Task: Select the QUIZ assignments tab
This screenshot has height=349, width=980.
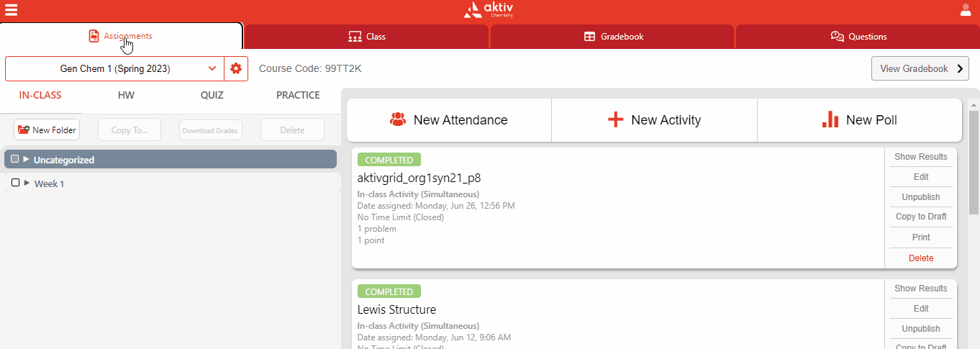Action: 212,95
